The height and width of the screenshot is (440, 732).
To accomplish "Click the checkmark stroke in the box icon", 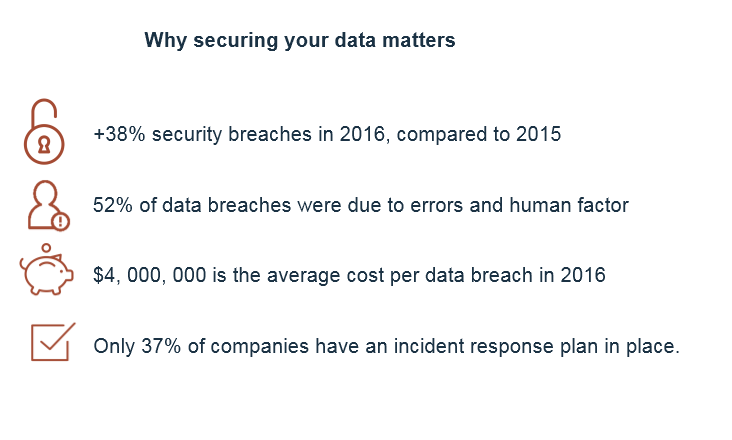I will (x=58, y=336).
